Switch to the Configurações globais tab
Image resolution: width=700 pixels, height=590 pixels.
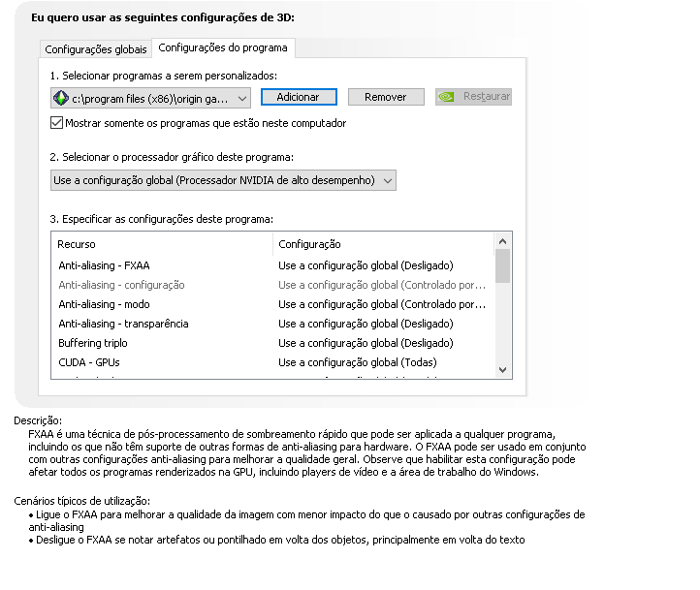(x=96, y=48)
